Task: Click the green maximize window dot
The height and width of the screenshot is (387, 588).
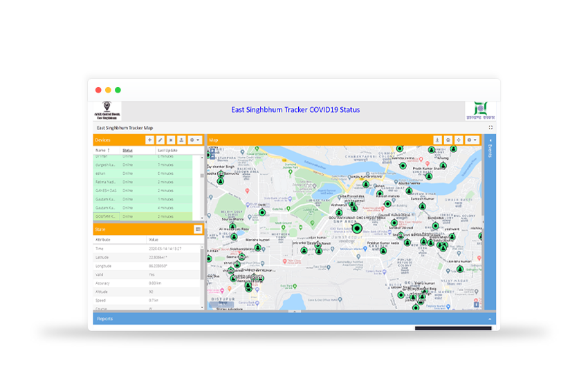Action: (x=118, y=90)
